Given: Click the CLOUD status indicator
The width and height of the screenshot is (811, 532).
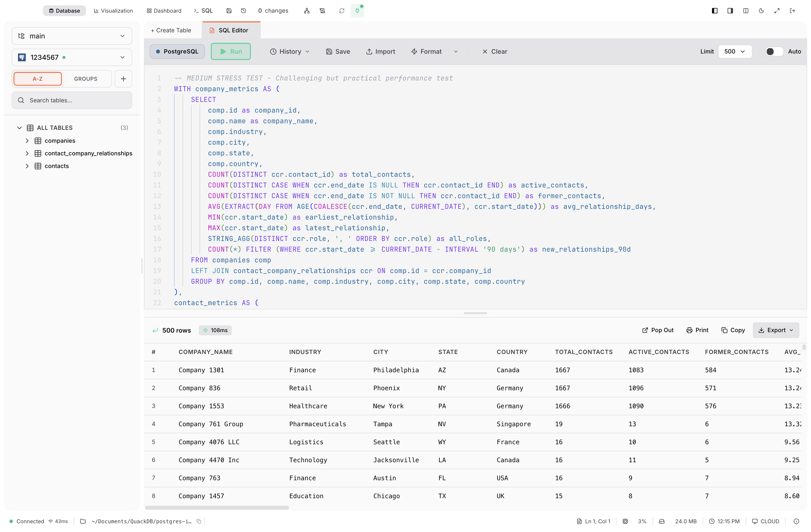Looking at the screenshot, I should pyautogui.click(x=765, y=521).
